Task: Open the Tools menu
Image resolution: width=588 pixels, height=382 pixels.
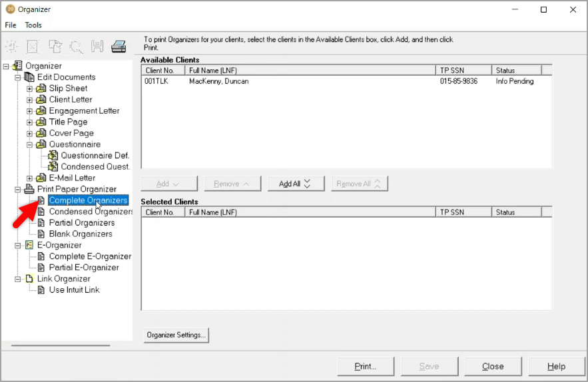Action: click(33, 25)
